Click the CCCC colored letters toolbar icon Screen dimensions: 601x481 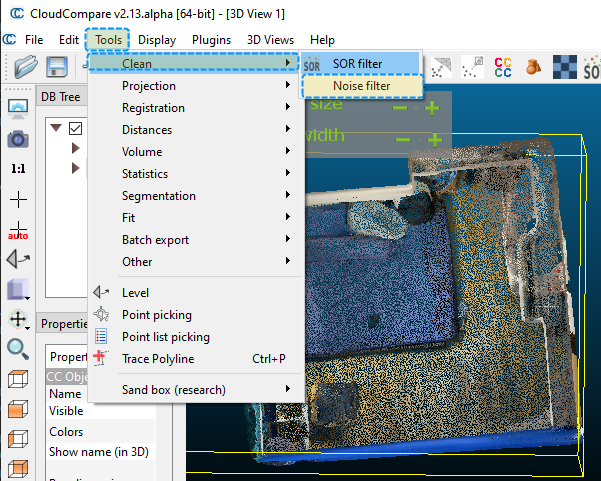pos(504,67)
